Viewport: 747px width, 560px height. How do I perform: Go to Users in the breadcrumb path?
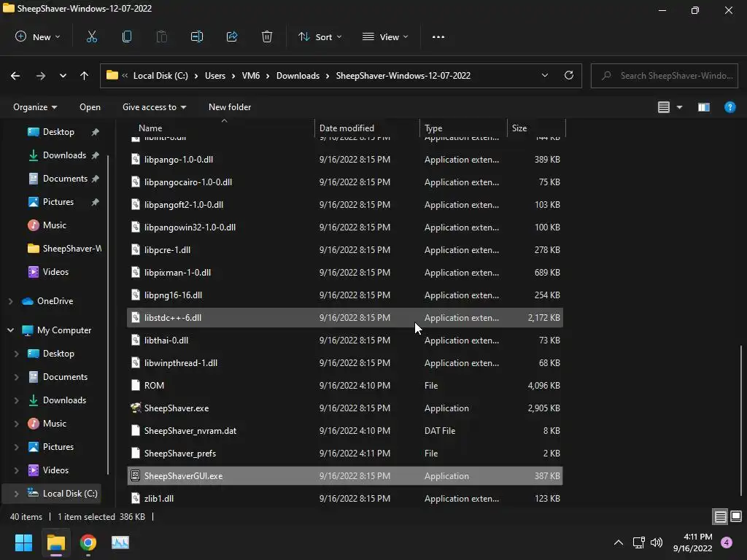215,76
